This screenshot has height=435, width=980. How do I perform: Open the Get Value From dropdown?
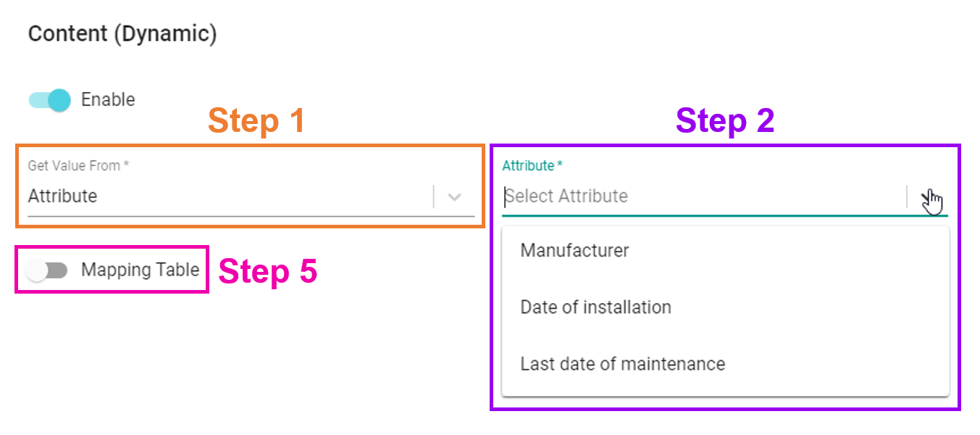tap(251, 196)
